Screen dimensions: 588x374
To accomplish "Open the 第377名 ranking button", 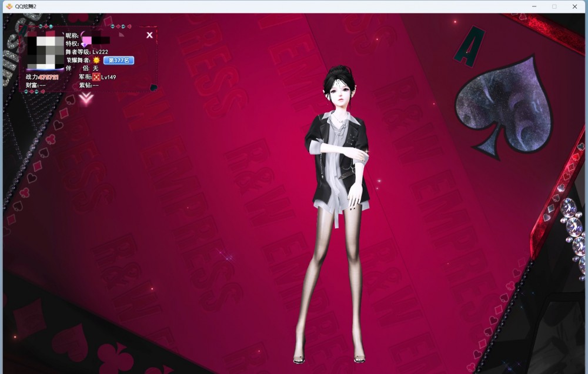I will [119, 61].
